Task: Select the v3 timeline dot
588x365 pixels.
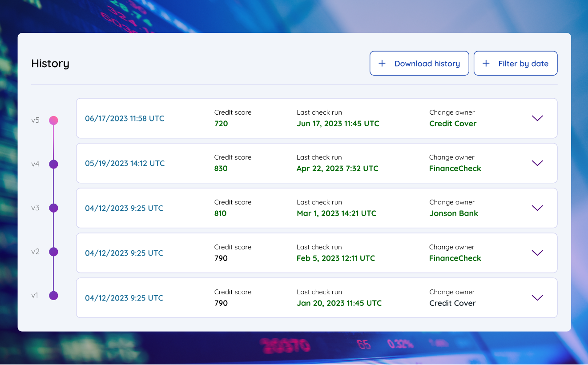Action: tap(53, 208)
